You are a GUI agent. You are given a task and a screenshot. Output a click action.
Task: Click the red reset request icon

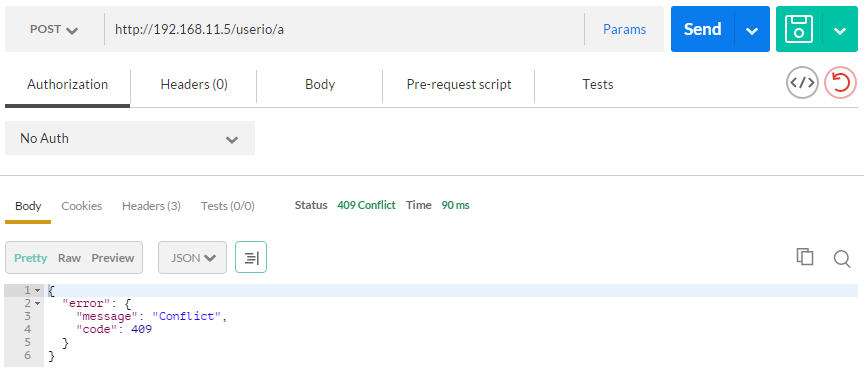point(840,83)
